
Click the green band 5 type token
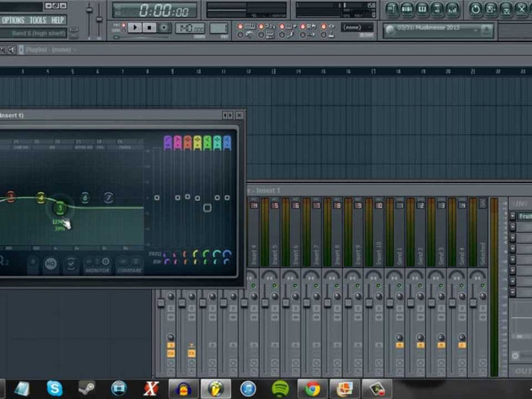point(207,142)
